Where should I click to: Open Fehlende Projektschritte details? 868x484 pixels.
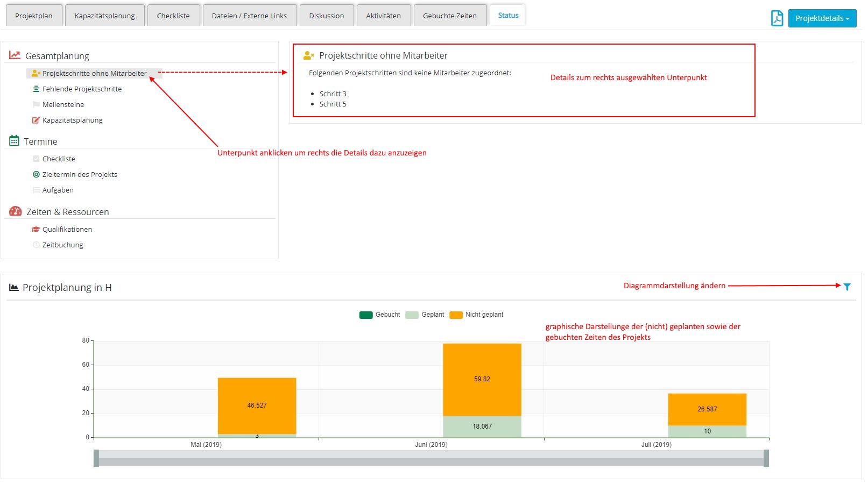(82, 89)
